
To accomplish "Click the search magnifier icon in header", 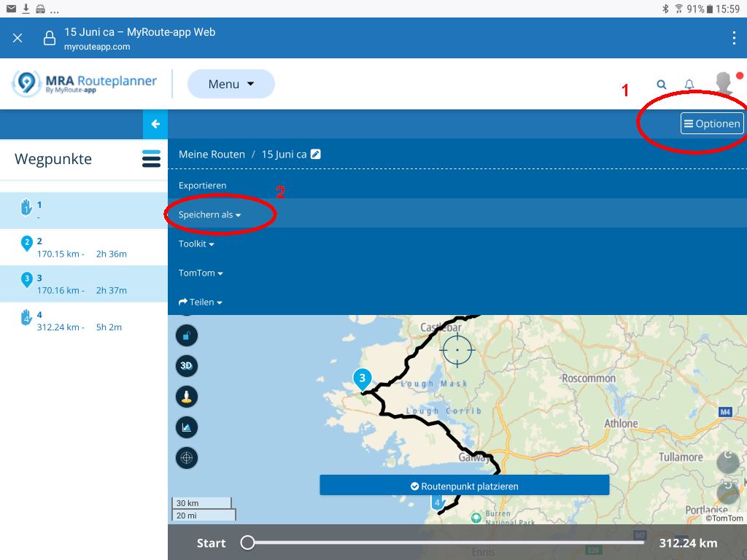I will [662, 85].
